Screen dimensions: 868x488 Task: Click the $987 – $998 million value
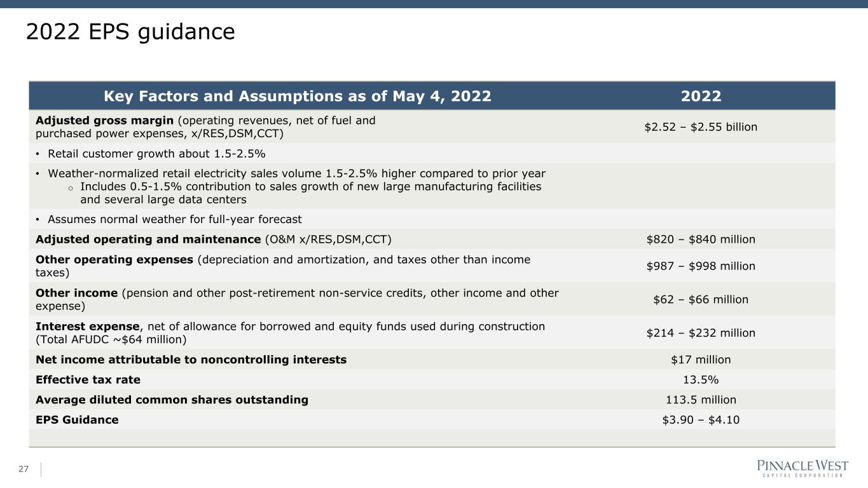pos(701,266)
